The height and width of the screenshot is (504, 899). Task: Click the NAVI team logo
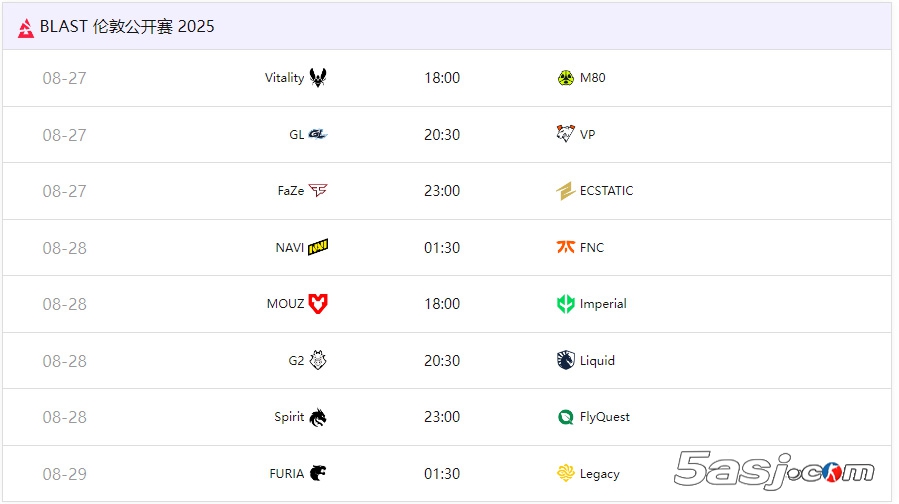pyautogui.click(x=318, y=247)
